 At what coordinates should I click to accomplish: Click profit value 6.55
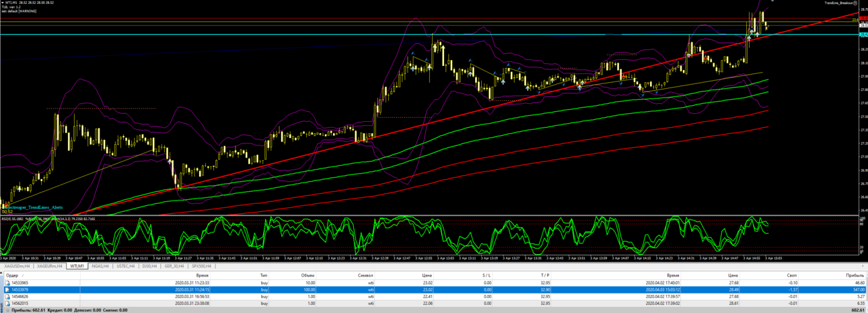[x=861, y=304]
